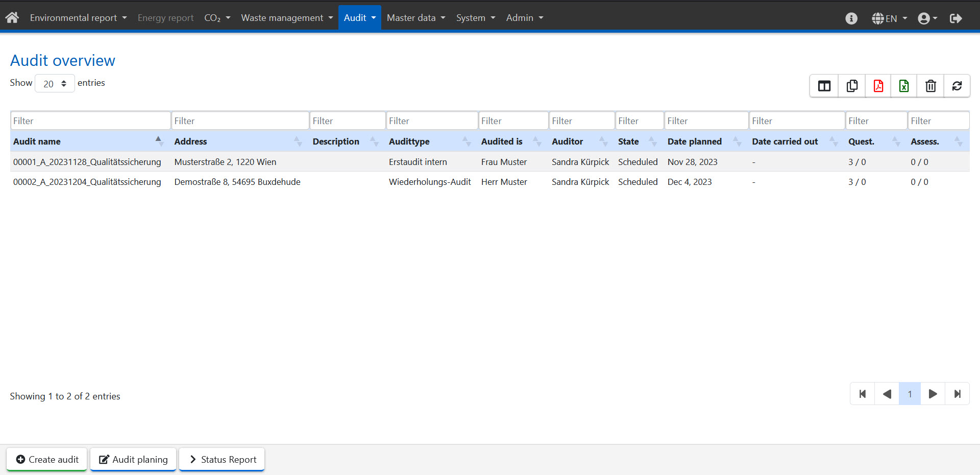The height and width of the screenshot is (475, 980).
Task: Open the Status Report button
Action: [x=222, y=459]
